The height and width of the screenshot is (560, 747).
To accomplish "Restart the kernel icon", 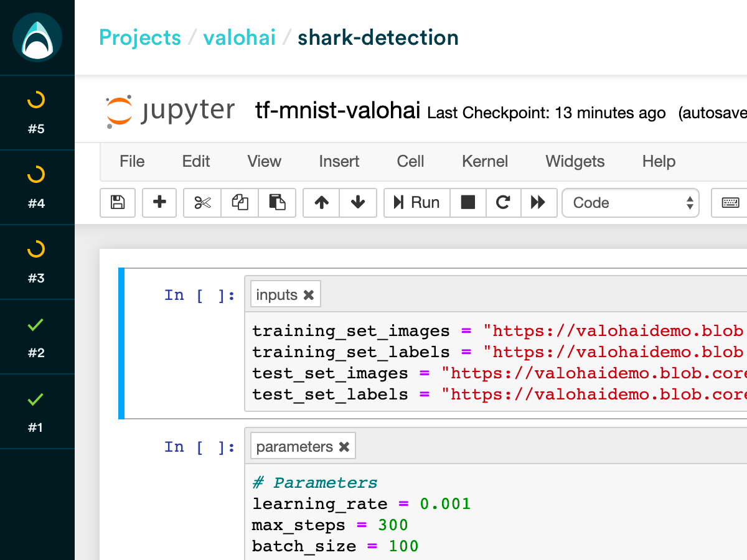I will click(x=503, y=202).
